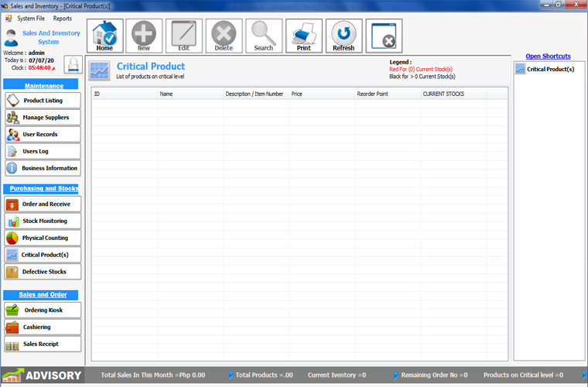Image resolution: width=588 pixels, height=387 pixels.
Task: Click the padlock lock icon
Action: [x=73, y=64]
